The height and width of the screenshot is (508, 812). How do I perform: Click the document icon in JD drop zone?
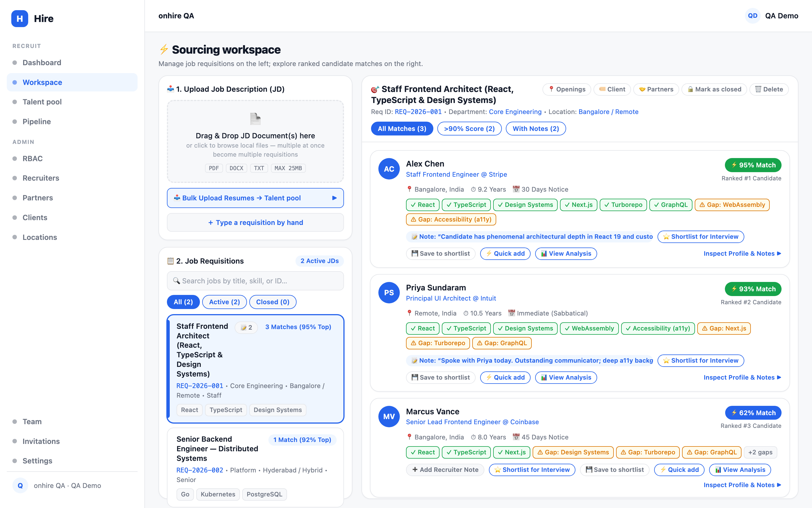[x=255, y=119]
